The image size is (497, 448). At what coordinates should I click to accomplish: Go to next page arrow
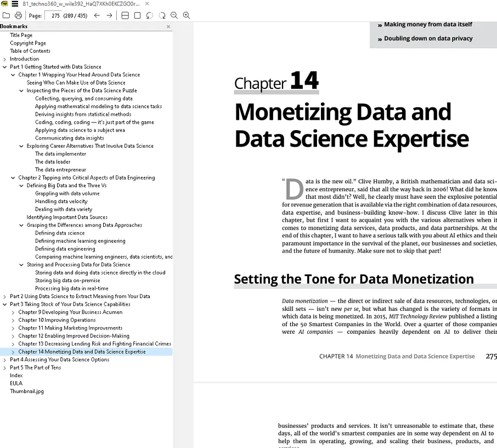tap(109, 15)
